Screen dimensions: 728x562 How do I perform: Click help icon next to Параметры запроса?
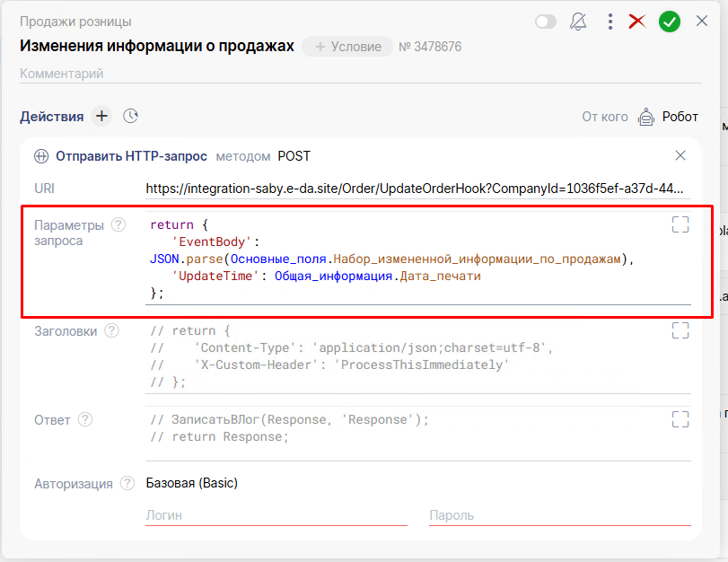point(118,224)
